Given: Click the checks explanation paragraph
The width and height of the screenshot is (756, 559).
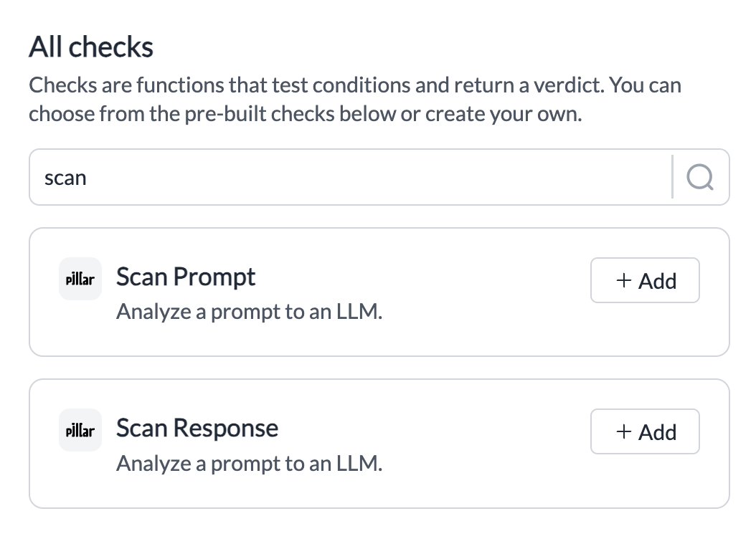Looking at the screenshot, I should pyautogui.click(x=355, y=100).
